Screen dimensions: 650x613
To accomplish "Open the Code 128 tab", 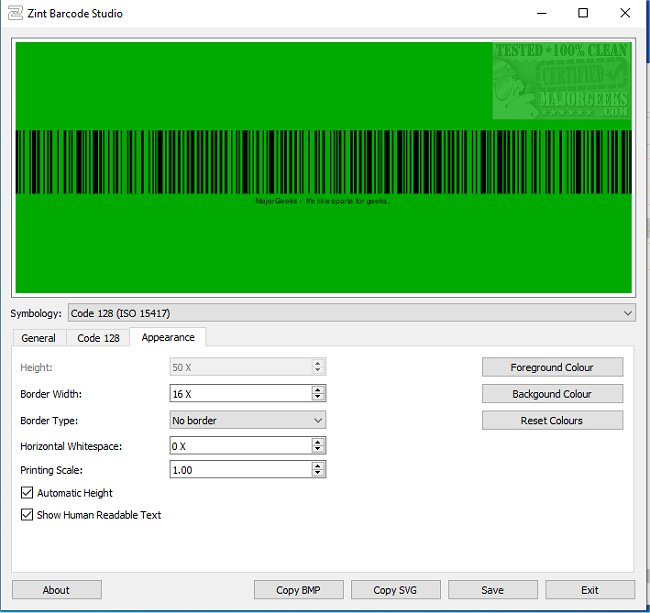I will pyautogui.click(x=98, y=338).
